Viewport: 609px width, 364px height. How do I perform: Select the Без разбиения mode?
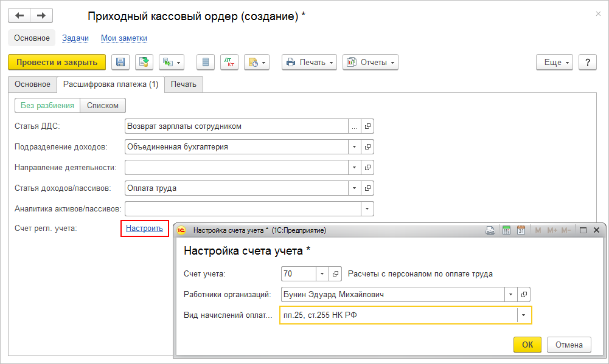coord(47,105)
